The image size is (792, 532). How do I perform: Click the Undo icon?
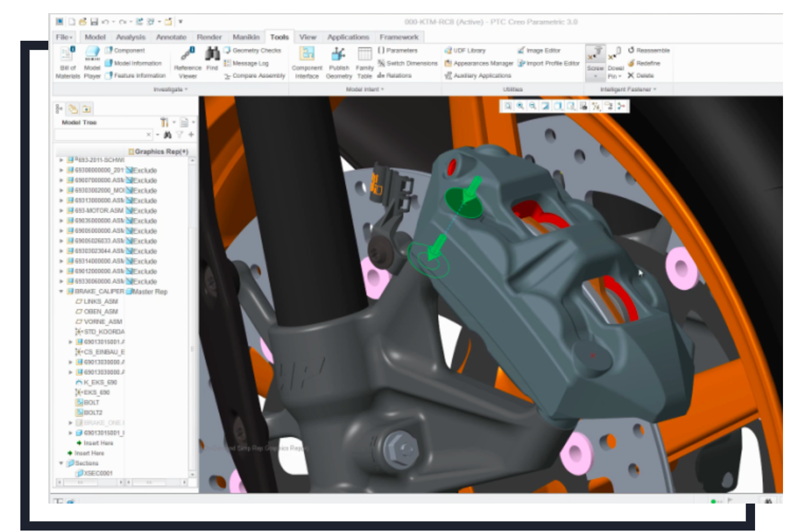(x=105, y=22)
